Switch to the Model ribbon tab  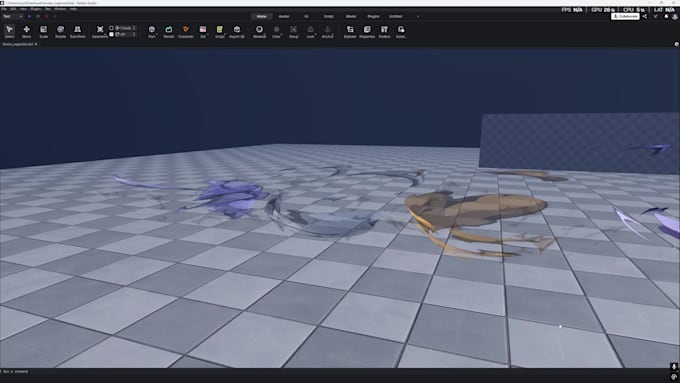pos(351,16)
